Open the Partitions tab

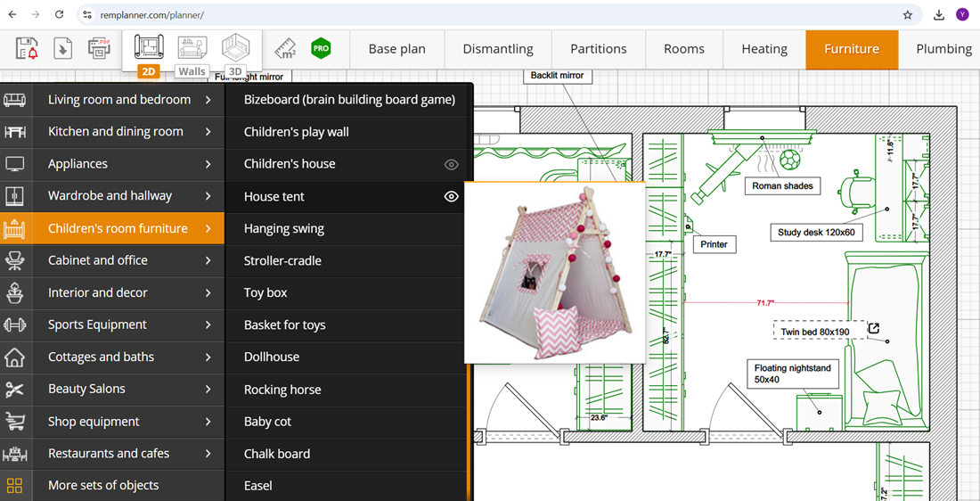pos(599,49)
